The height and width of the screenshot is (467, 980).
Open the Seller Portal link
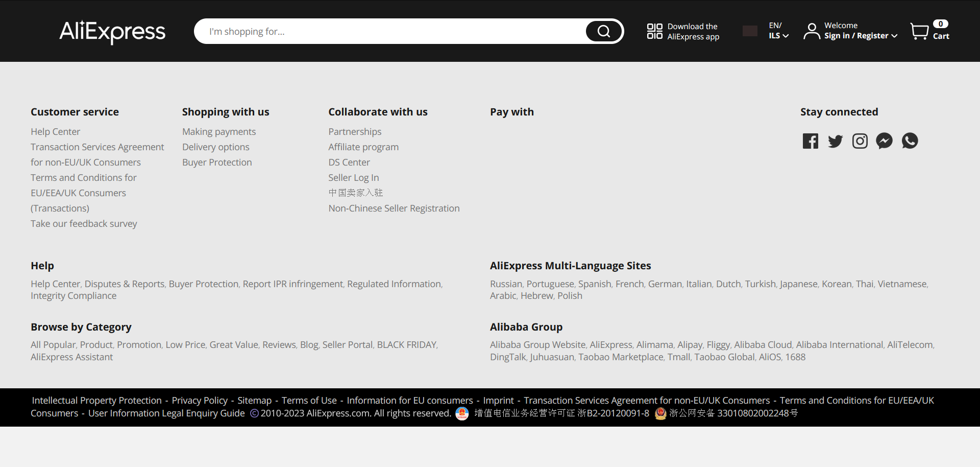pyautogui.click(x=348, y=345)
